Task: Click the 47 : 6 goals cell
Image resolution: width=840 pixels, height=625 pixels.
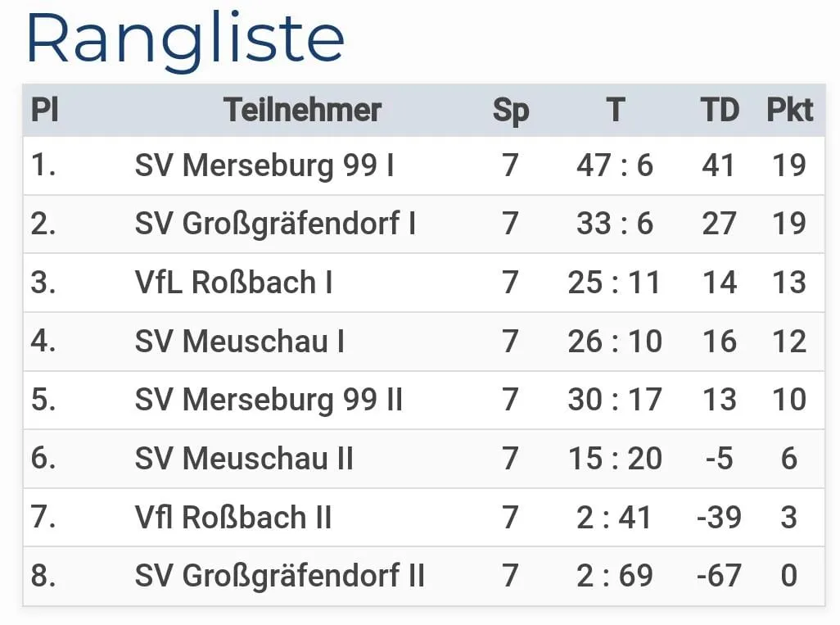Action: [x=615, y=165]
